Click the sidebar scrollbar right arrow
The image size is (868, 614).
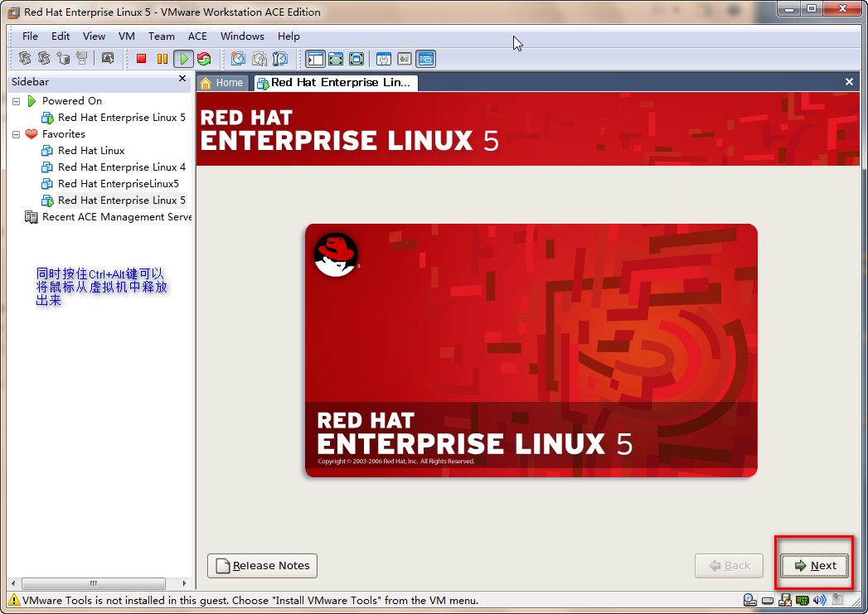(x=184, y=583)
